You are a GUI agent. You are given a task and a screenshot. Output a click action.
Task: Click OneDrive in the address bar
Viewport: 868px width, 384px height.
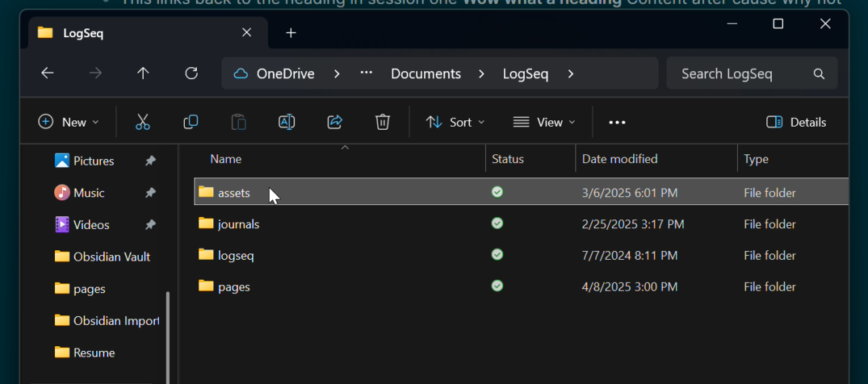pos(285,73)
